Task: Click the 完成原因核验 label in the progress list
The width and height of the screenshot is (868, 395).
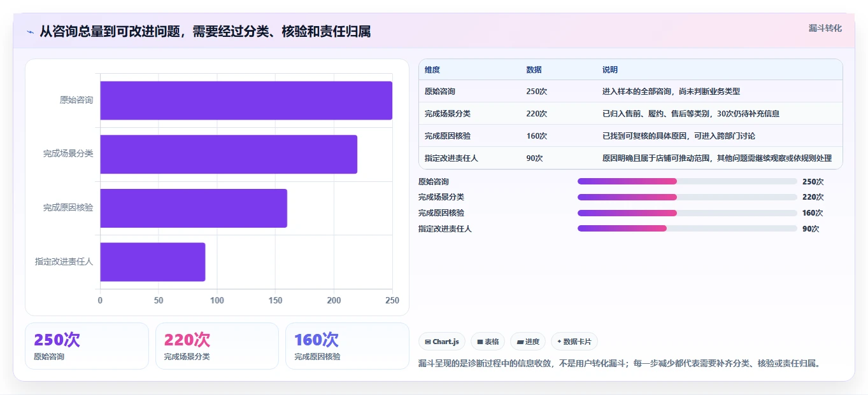Action: [x=441, y=213]
